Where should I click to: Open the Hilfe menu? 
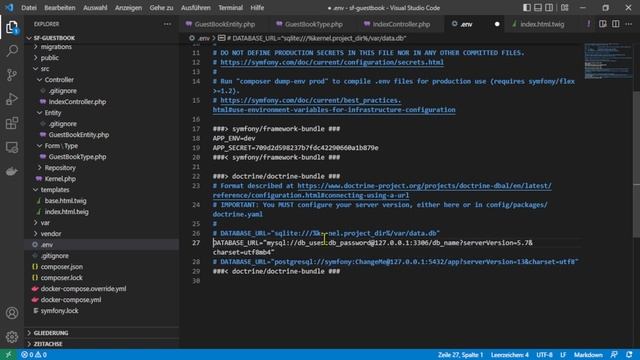pos(257,8)
